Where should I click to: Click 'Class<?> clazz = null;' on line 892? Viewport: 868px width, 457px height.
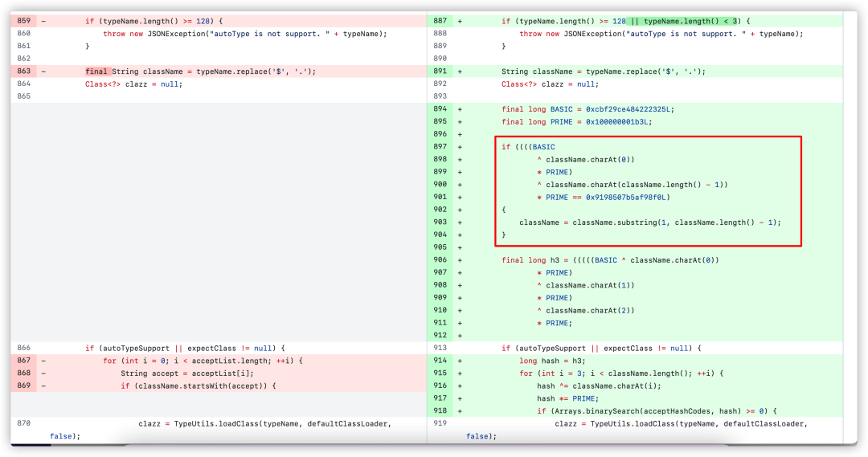pyautogui.click(x=551, y=84)
